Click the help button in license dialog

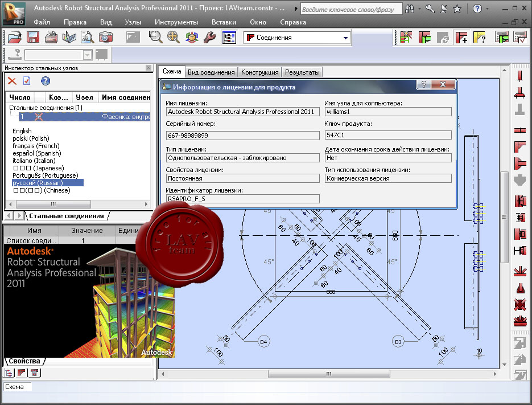click(424, 84)
